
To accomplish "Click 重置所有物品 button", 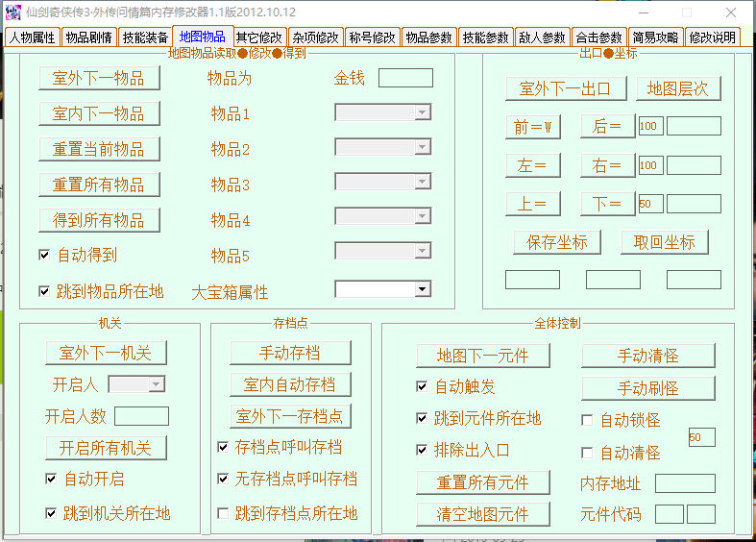I will tap(99, 185).
